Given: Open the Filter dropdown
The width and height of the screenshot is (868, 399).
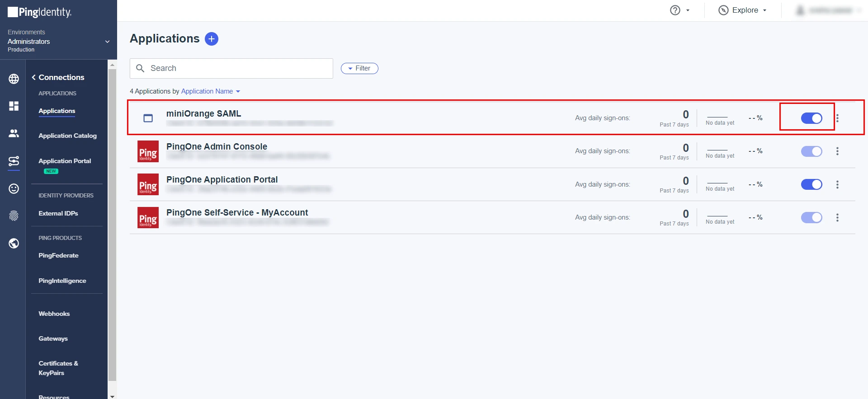Looking at the screenshot, I should click(x=359, y=68).
